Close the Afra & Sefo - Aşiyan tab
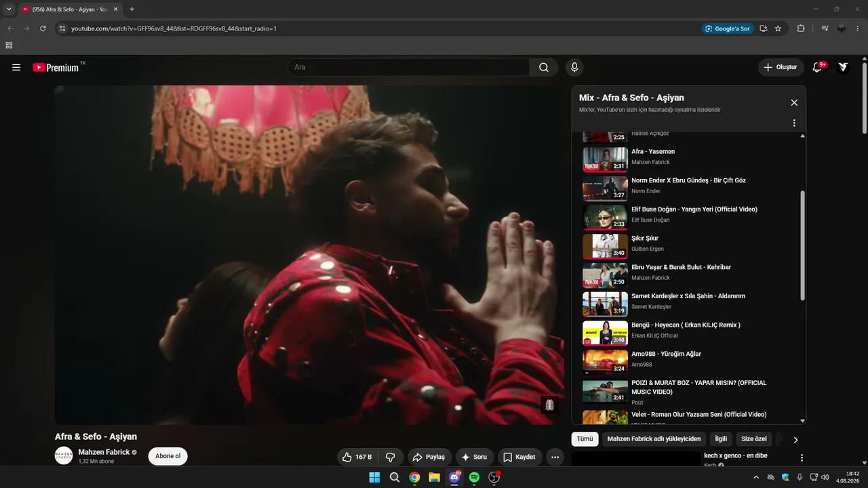Viewport: 868px width, 488px height. (x=115, y=9)
